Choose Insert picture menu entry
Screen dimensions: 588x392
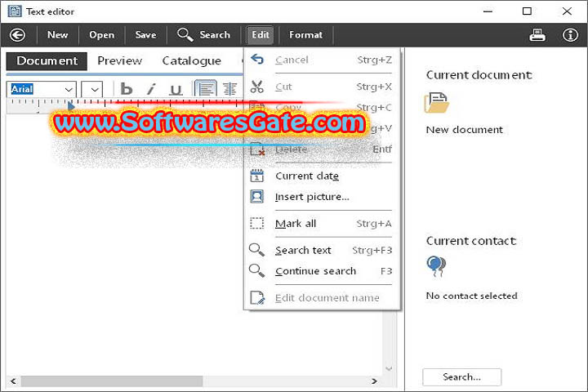coord(322,197)
